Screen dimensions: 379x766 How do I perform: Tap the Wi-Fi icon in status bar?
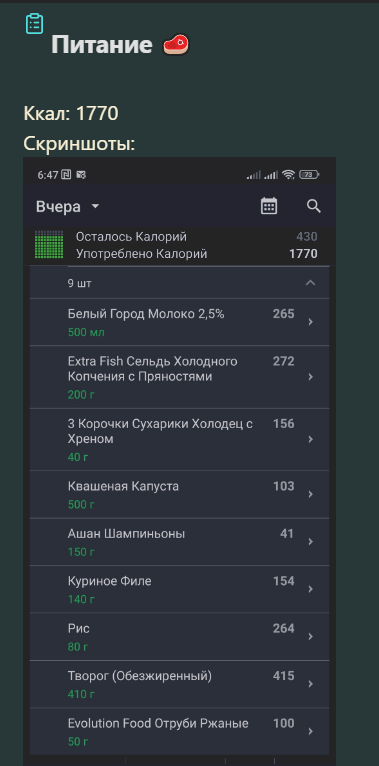pyautogui.click(x=289, y=174)
